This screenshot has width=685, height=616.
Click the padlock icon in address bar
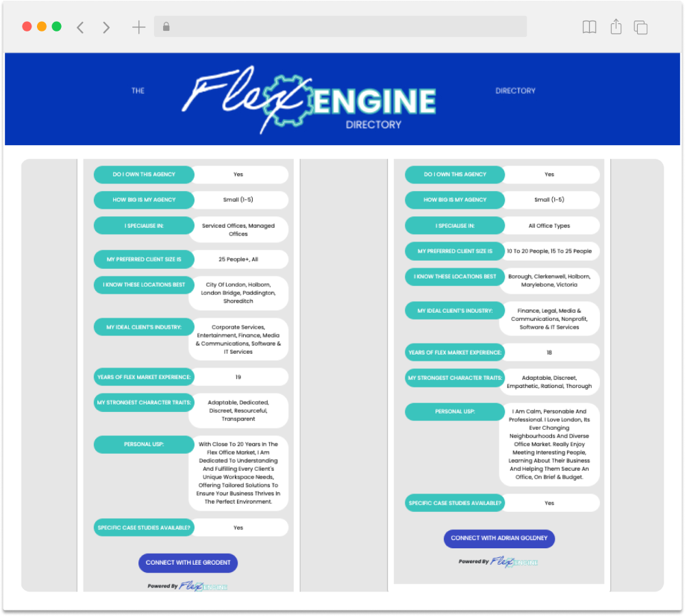[x=166, y=27]
